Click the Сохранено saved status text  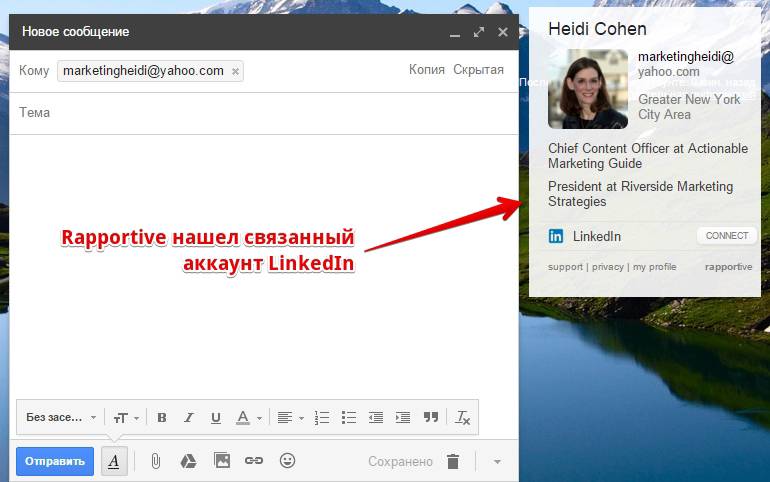tap(400, 462)
